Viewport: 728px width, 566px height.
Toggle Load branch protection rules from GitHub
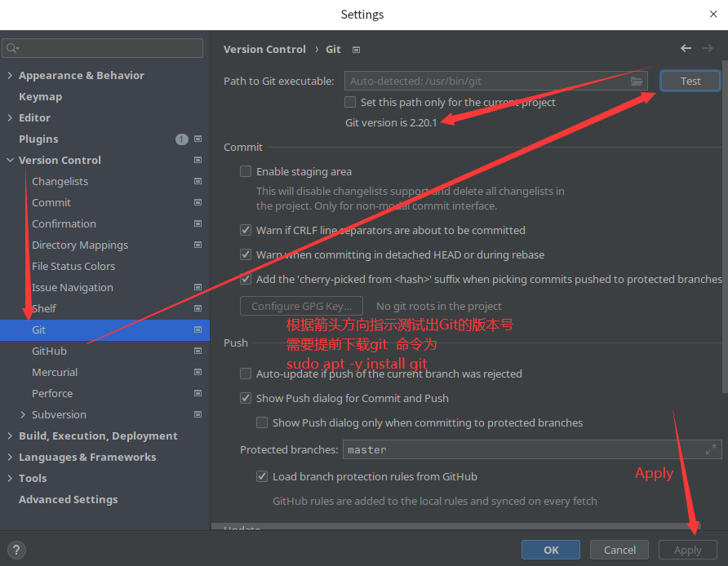[262, 476]
